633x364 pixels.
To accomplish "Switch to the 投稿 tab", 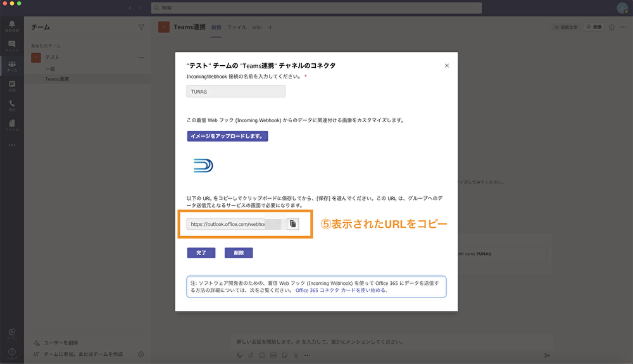I will (x=216, y=27).
